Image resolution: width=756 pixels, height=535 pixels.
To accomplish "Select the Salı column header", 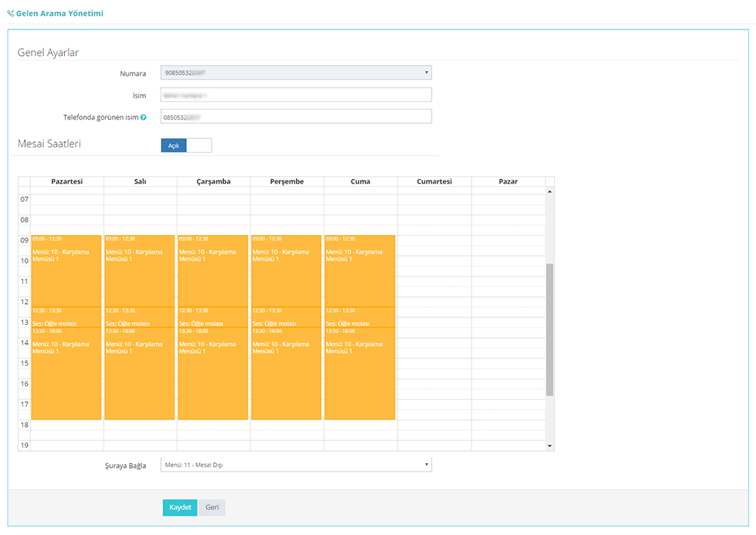I will click(141, 181).
